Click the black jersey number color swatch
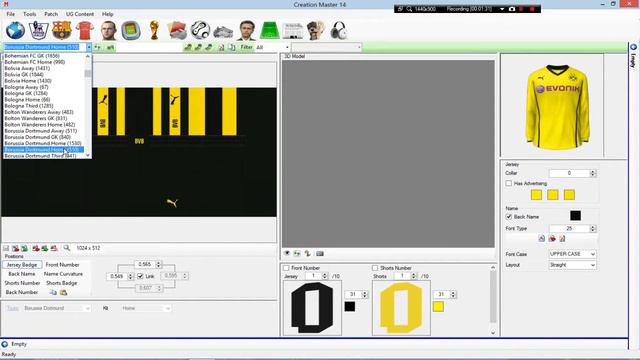The height and width of the screenshot is (360, 640). (x=350, y=307)
